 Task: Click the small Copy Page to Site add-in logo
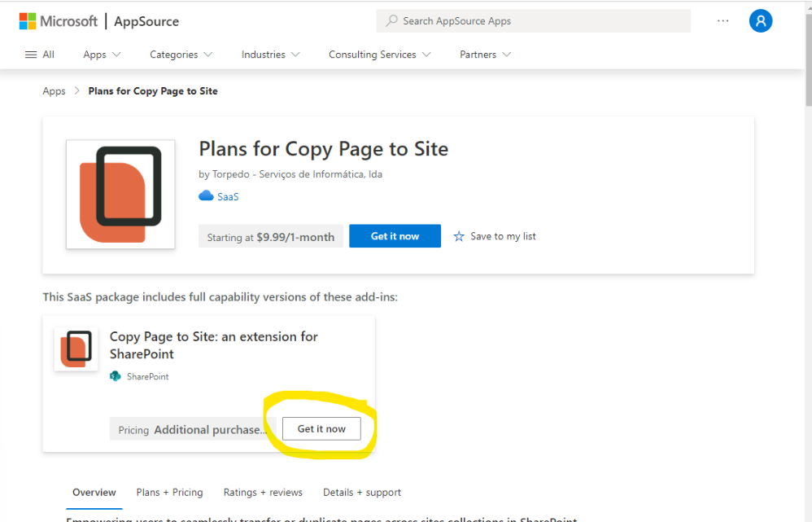pyautogui.click(x=76, y=349)
